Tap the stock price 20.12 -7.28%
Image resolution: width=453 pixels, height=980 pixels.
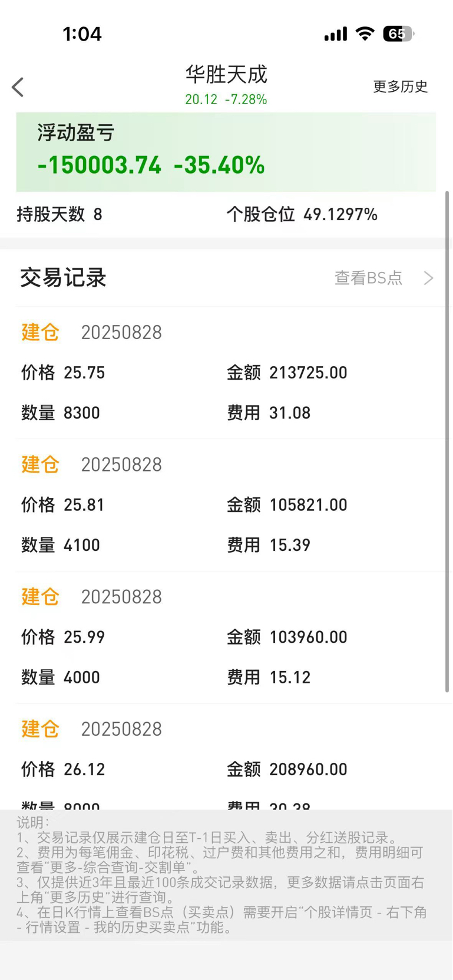click(226, 99)
